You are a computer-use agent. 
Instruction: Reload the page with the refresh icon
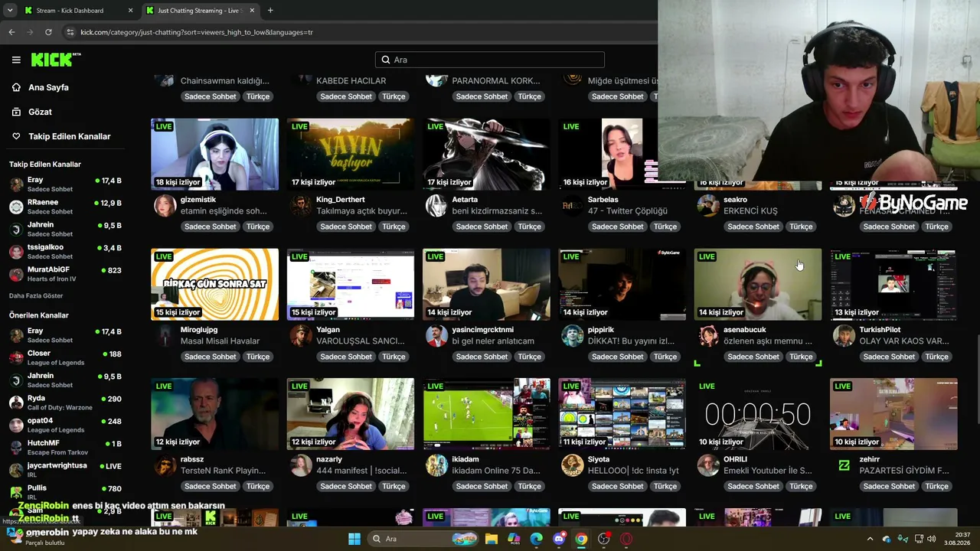pyautogui.click(x=48, y=32)
